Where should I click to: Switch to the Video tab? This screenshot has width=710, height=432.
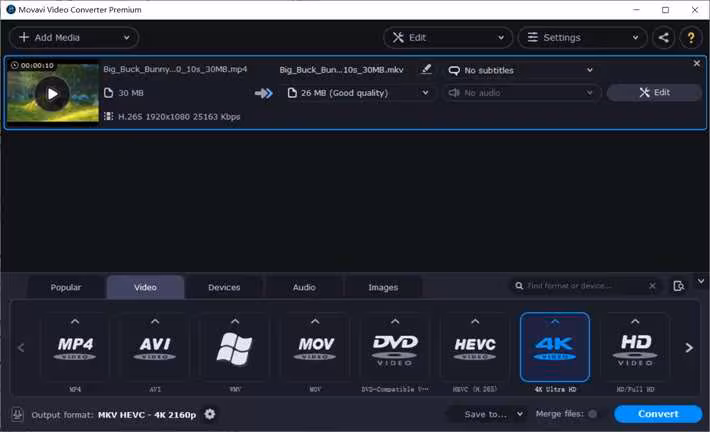click(x=145, y=287)
